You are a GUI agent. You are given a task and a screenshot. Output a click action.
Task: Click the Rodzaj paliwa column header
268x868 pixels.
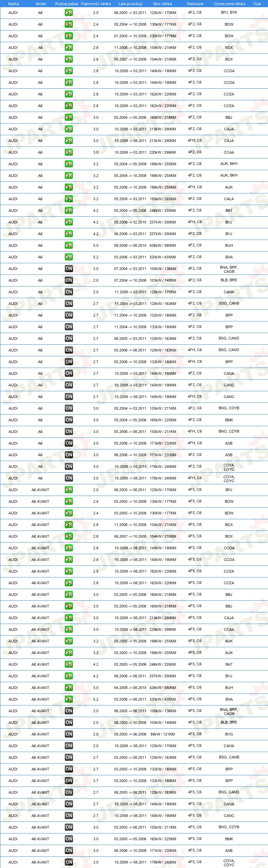66,4
